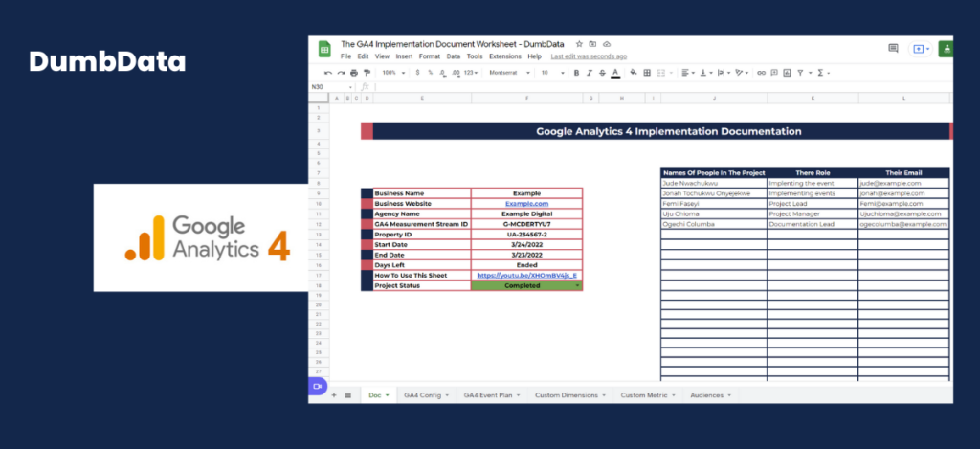
Task: Click the green Share button
Action: tap(947, 48)
